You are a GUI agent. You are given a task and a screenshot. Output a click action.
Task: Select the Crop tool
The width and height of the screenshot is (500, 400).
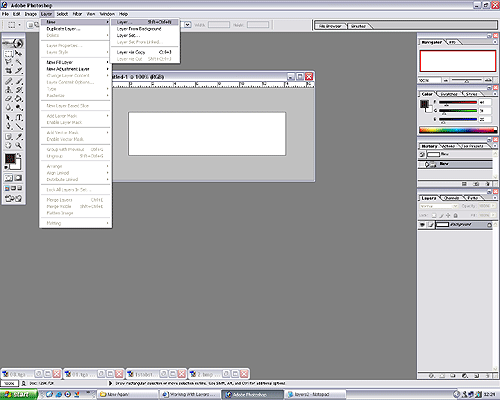8,71
